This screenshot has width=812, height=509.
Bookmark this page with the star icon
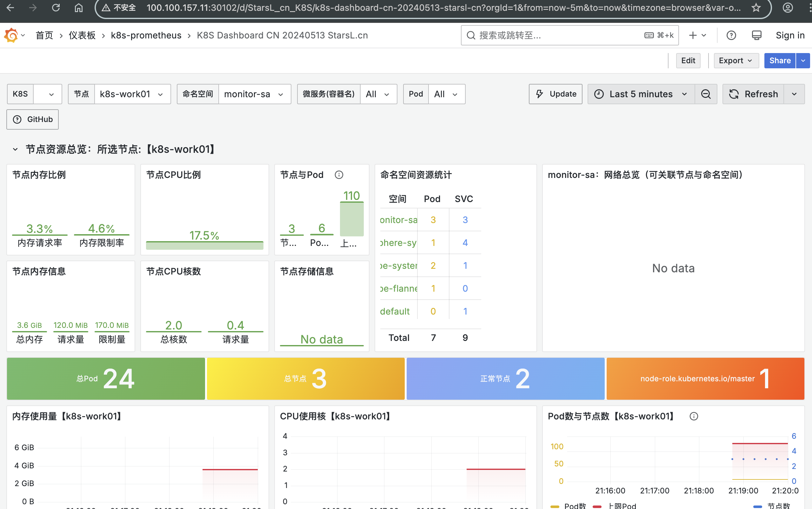(x=756, y=7)
